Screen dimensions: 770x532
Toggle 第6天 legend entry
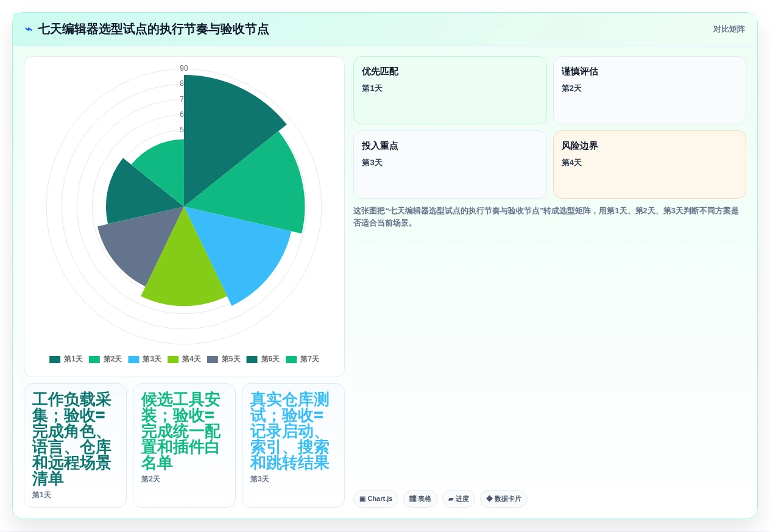[x=263, y=360]
